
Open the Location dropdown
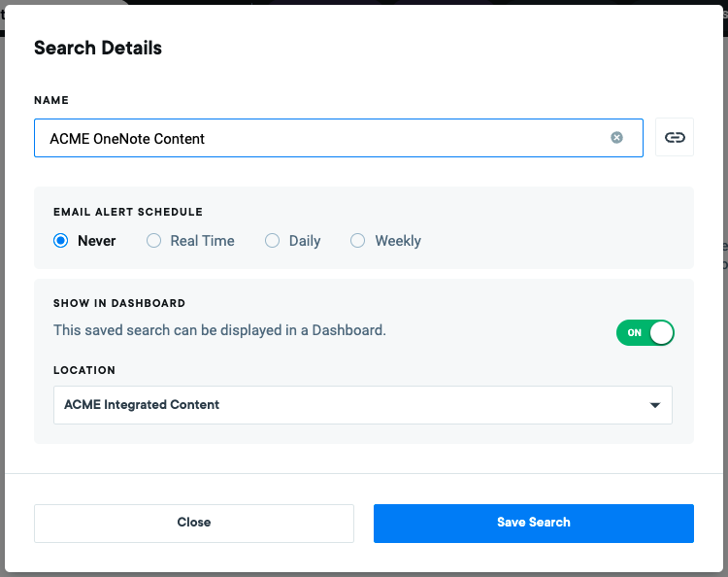click(x=363, y=405)
